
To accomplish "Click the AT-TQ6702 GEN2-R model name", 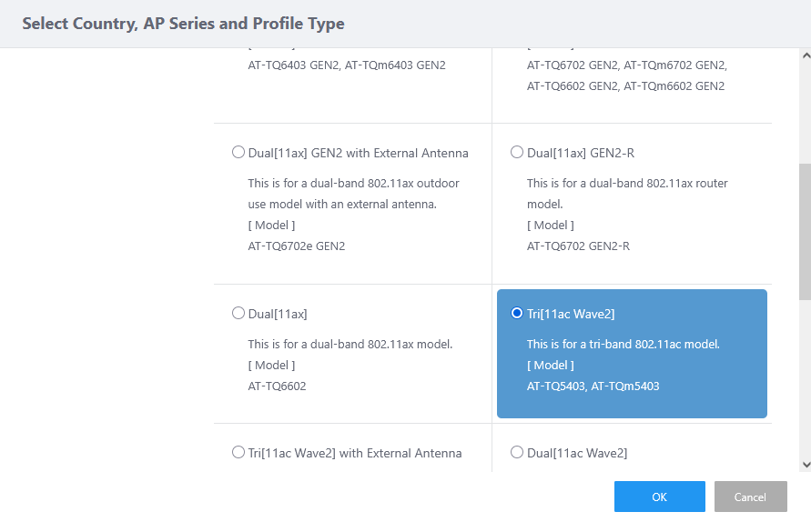I will point(578,246).
